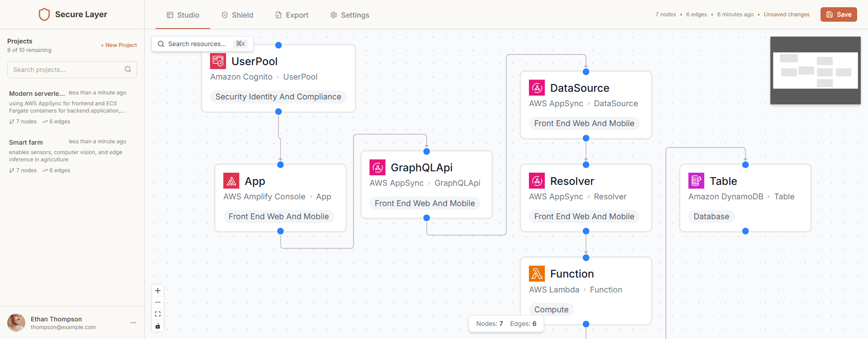Click the GraphQLApi bottom connection handle
868x339 pixels.
coord(426,218)
